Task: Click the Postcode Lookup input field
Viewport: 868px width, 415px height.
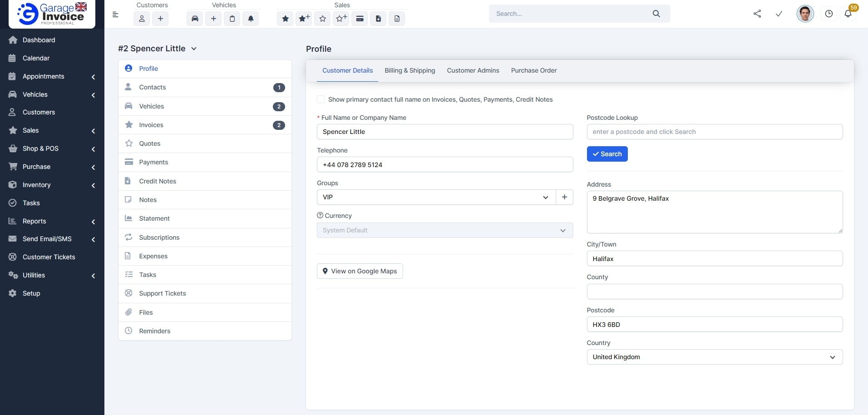Action: pos(714,132)
